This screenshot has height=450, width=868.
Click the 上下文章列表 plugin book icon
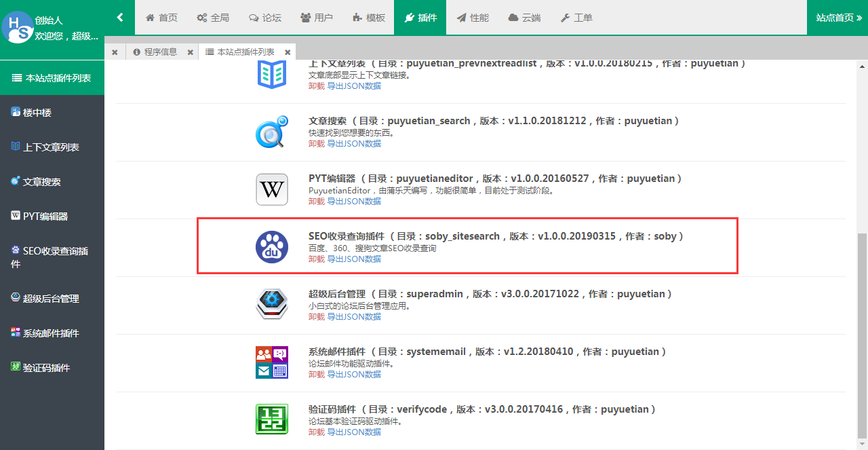coord(272,73)
